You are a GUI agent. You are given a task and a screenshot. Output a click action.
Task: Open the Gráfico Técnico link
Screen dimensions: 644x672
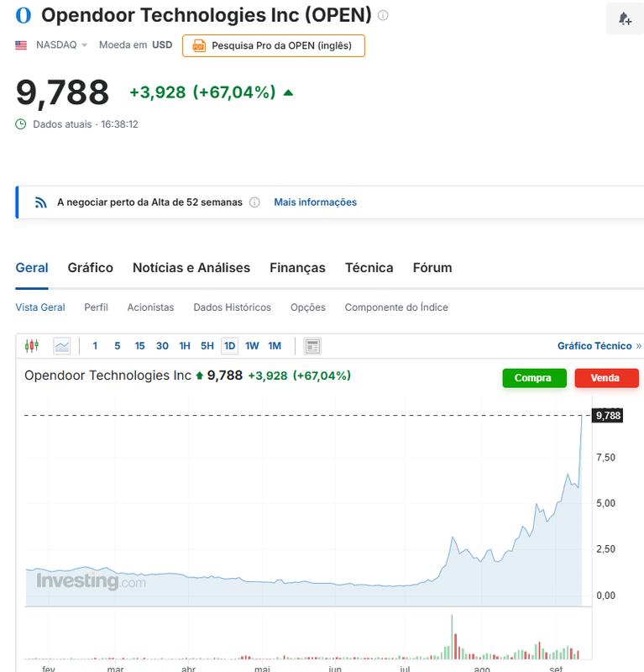(x=599, y=346)
